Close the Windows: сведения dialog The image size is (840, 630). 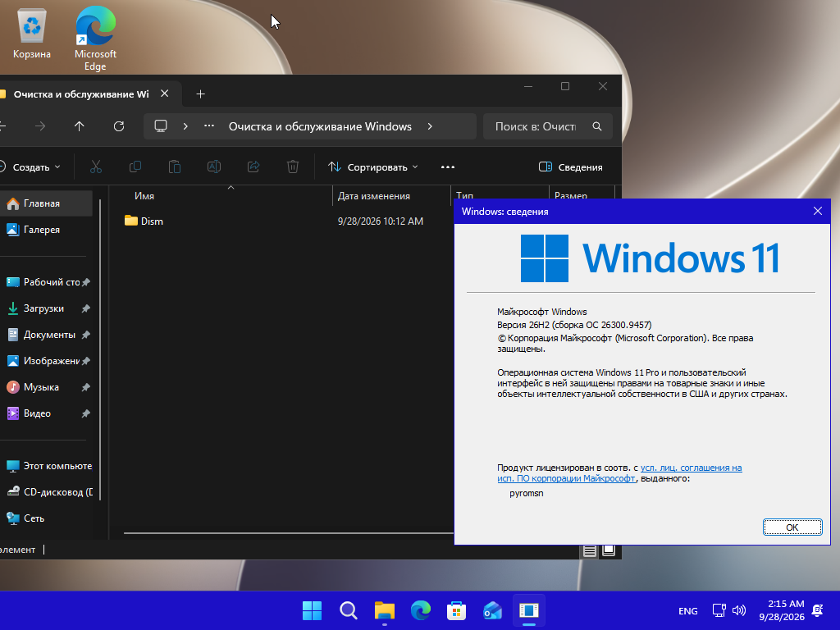pyautogui.click(x=818, y=211)
